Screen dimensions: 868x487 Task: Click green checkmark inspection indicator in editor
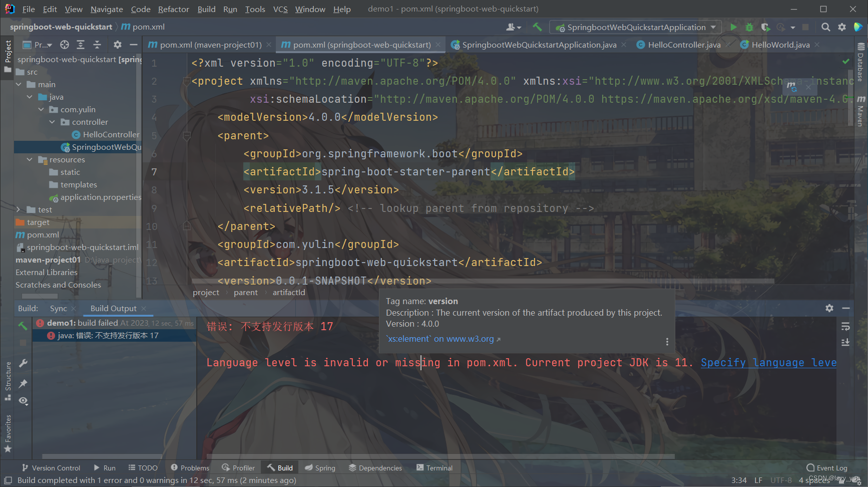pos(846,61)
